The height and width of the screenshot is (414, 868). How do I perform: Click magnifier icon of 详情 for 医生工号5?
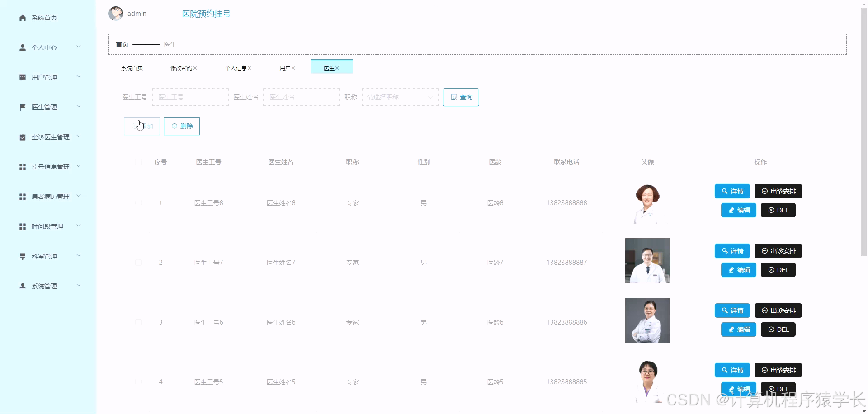[725, 370]
